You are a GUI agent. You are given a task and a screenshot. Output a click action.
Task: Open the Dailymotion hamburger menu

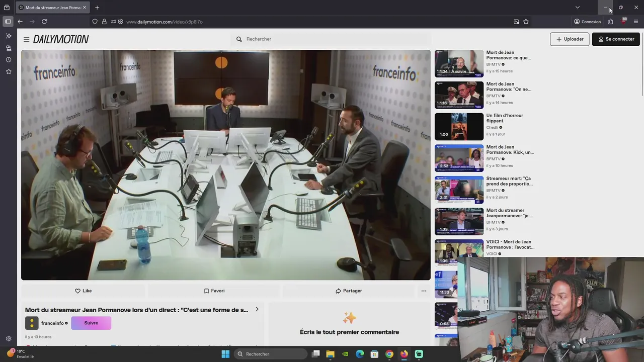click(x=26, y=39)
